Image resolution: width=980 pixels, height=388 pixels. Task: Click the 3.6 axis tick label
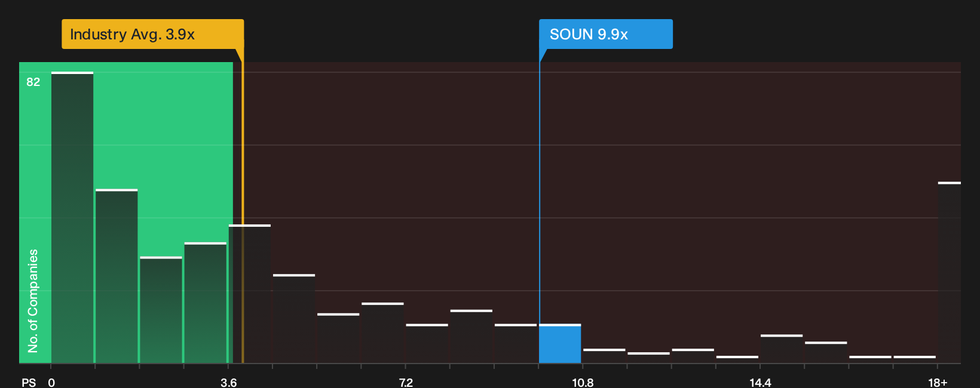point(228,383)
